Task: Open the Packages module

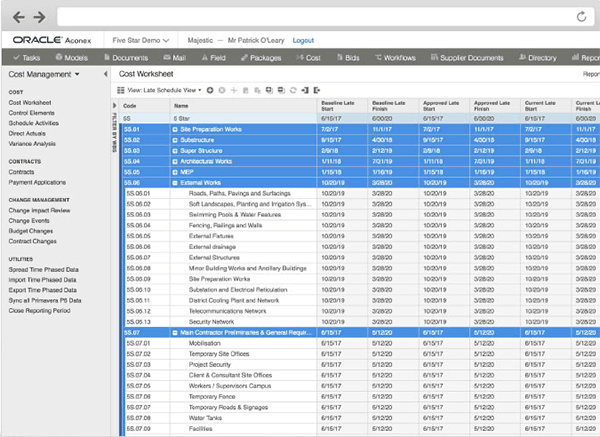Action: tap(261, 57)
